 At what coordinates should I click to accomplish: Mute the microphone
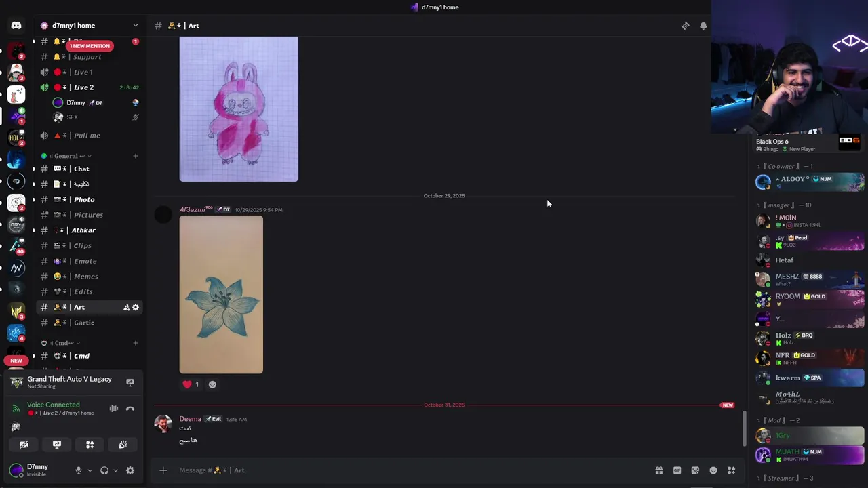79,470
